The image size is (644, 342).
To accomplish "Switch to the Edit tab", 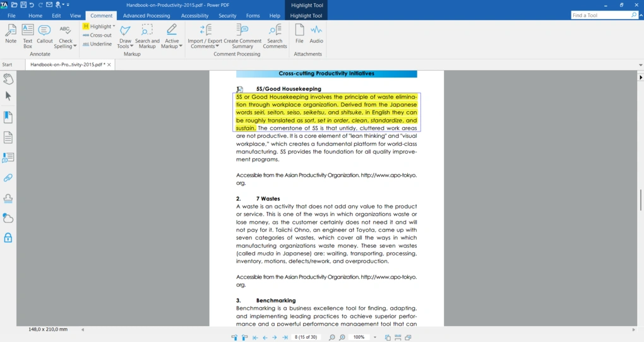I will pyautogui.click(x=56, y=16).
